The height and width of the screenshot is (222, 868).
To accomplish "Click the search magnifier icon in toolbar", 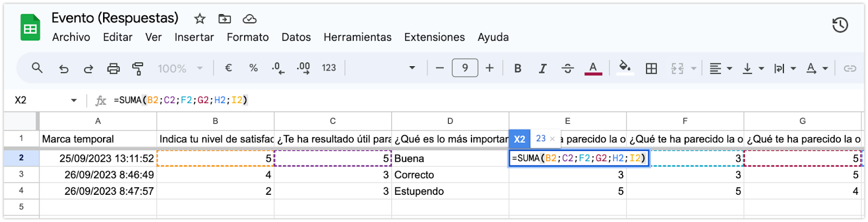I will (x=37, y=68).
